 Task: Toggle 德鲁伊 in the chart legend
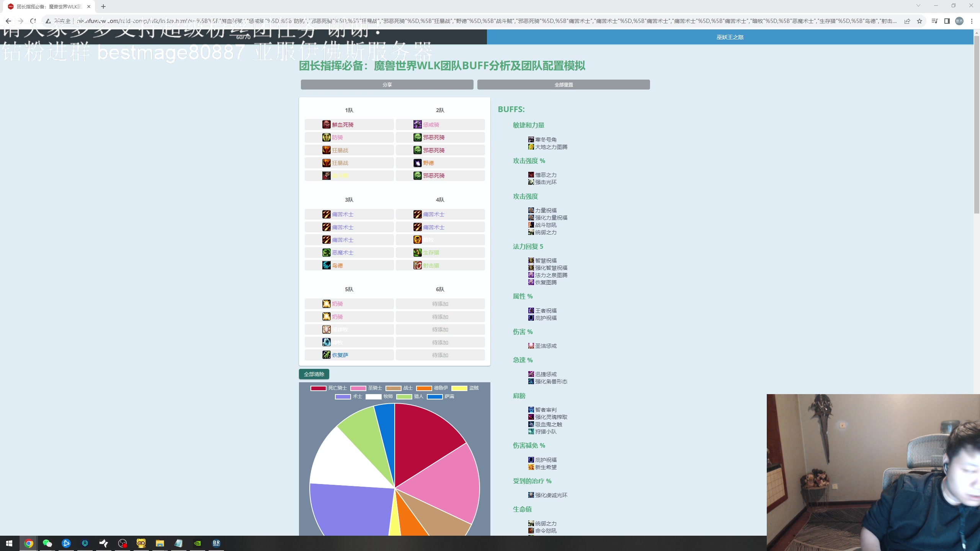point(432,388)
